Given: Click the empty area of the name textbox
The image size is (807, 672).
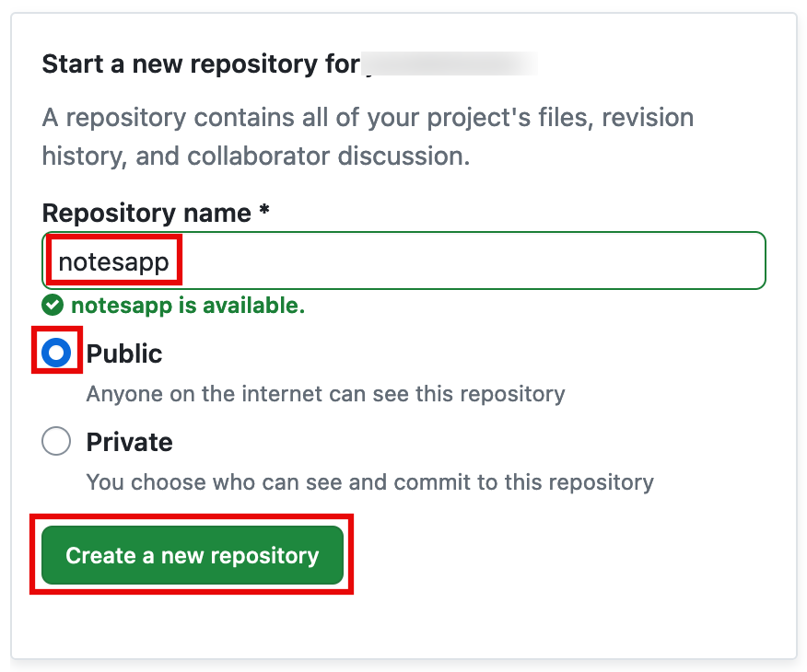Looking at the screenshot, I should (507, 261).
